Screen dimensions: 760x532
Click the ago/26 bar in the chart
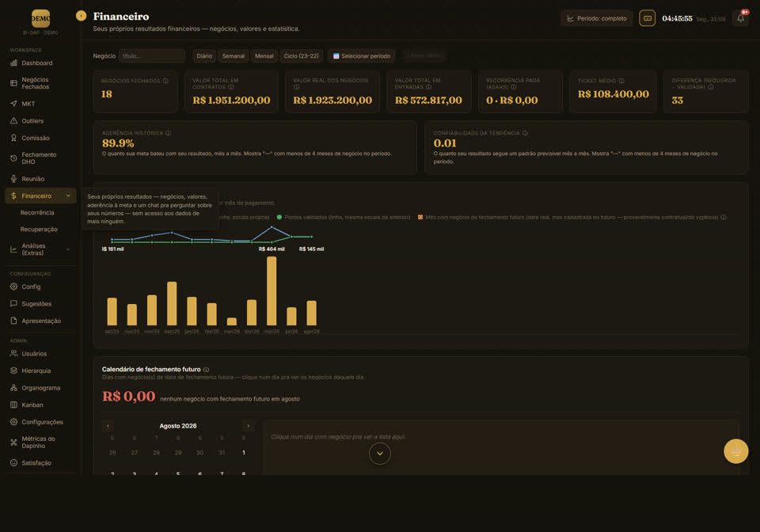[311, 313]
